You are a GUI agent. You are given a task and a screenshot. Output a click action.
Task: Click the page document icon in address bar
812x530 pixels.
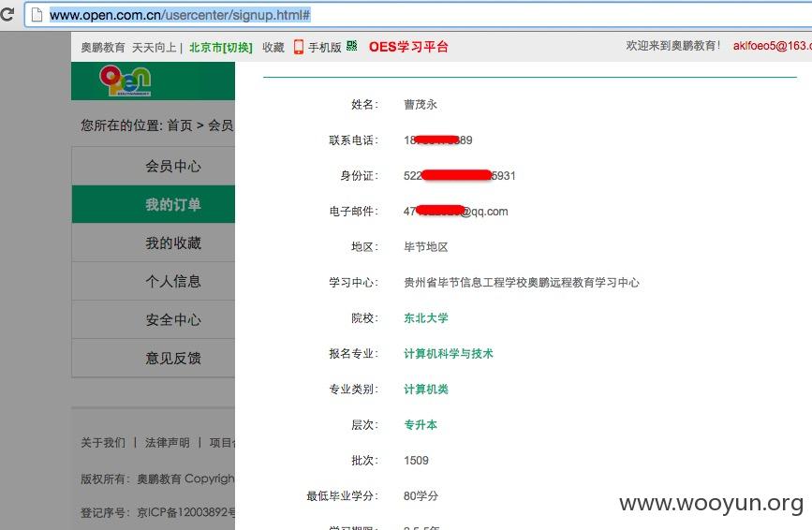pos(37,15)
